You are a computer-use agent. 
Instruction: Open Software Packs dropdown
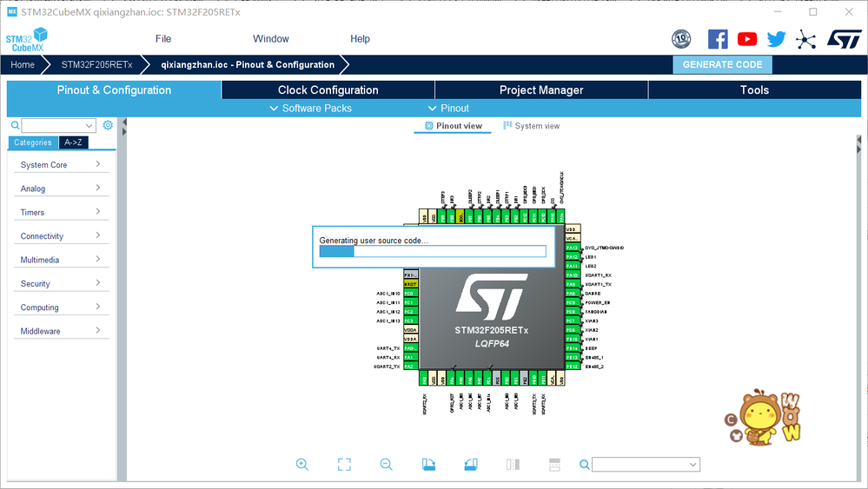coord(310,109)
